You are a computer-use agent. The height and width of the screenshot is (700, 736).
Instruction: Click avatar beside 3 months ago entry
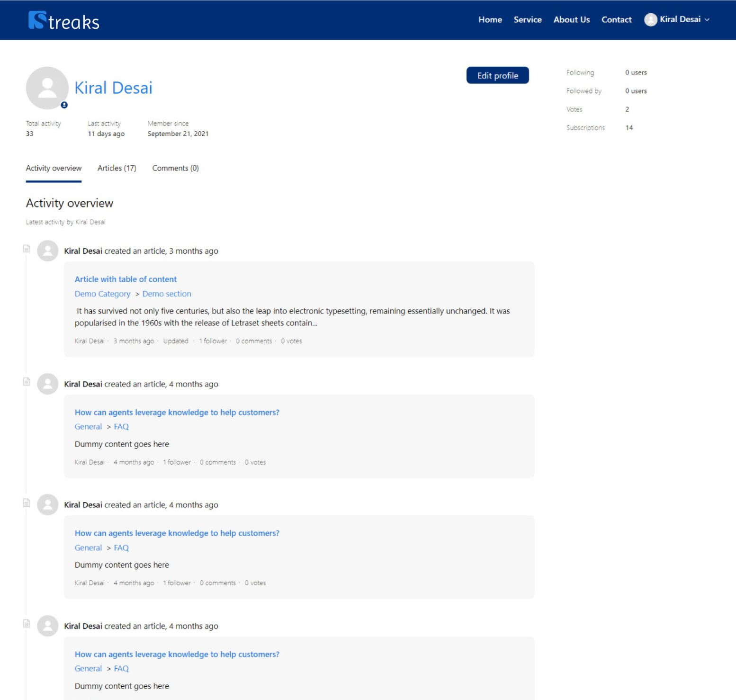[48, 251]
